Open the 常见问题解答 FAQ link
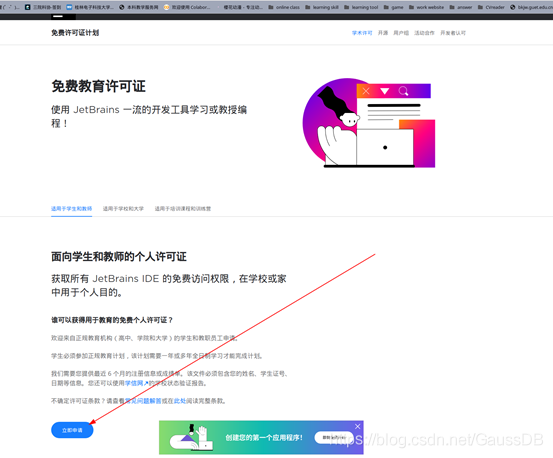553x458 pixels. coord(143,401)
